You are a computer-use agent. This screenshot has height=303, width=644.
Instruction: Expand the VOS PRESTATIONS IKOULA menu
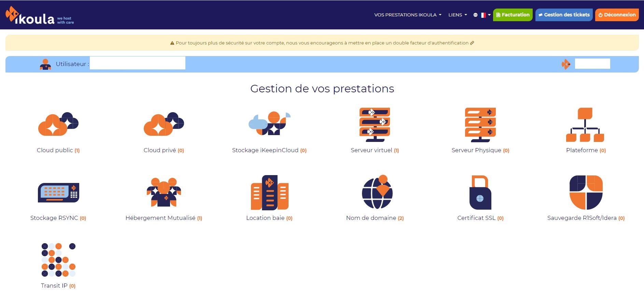click(x=408, y=15)
